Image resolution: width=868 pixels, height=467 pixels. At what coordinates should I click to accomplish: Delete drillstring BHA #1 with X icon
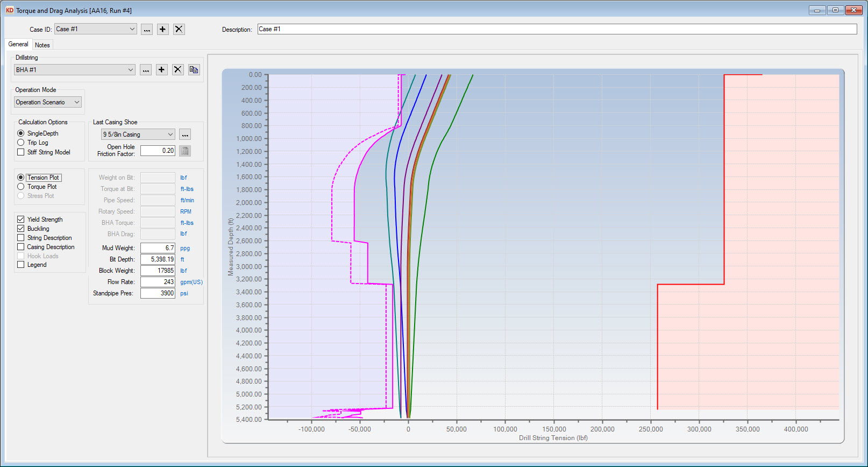pos(178,70)
